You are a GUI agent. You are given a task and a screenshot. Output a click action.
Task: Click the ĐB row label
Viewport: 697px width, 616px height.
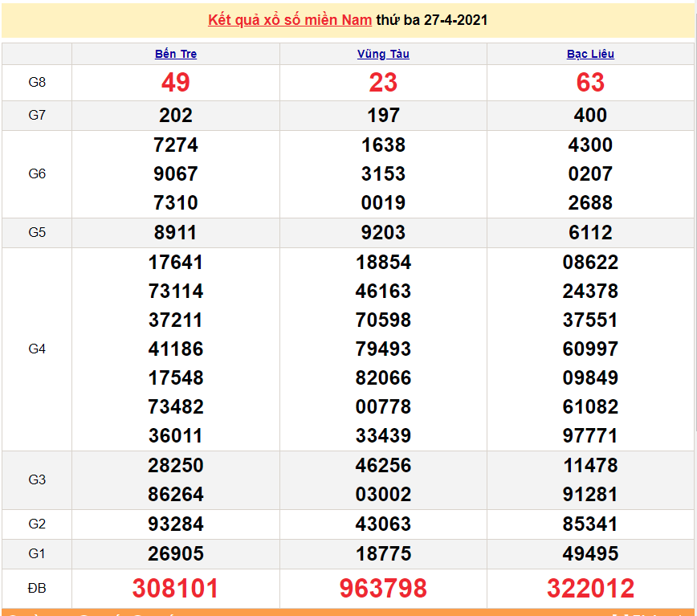point(37,589)
